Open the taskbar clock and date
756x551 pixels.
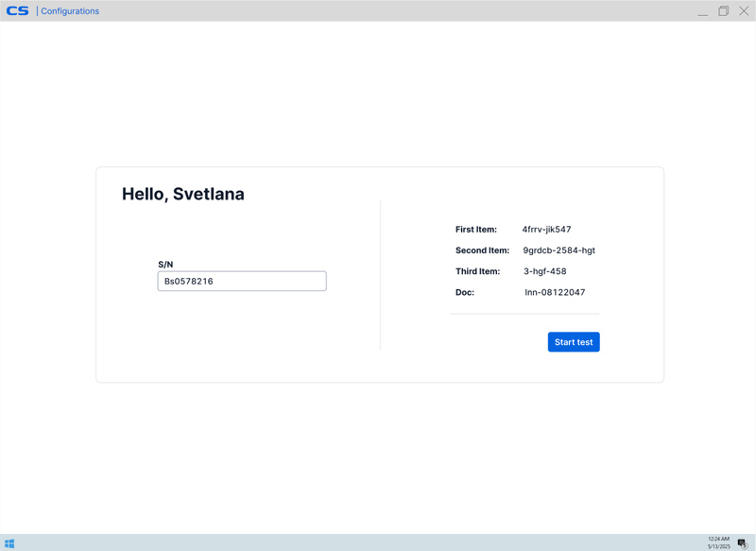coord(718,542)
